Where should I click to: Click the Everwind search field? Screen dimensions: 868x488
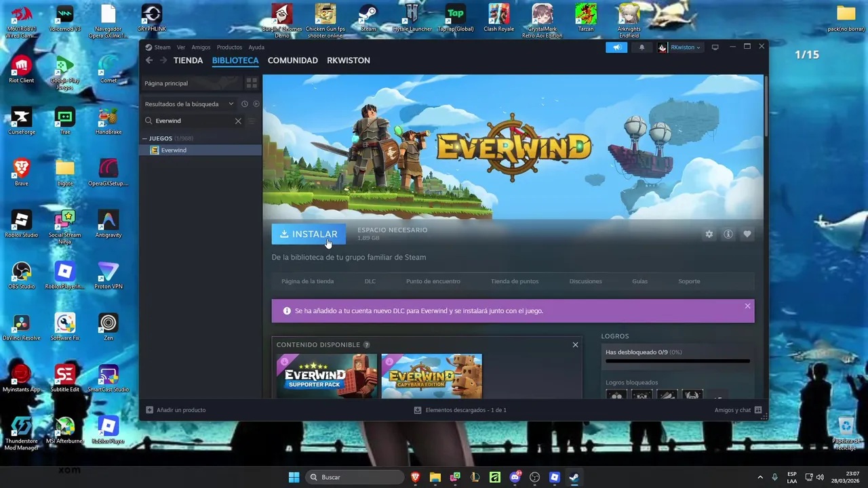point(193,121)
